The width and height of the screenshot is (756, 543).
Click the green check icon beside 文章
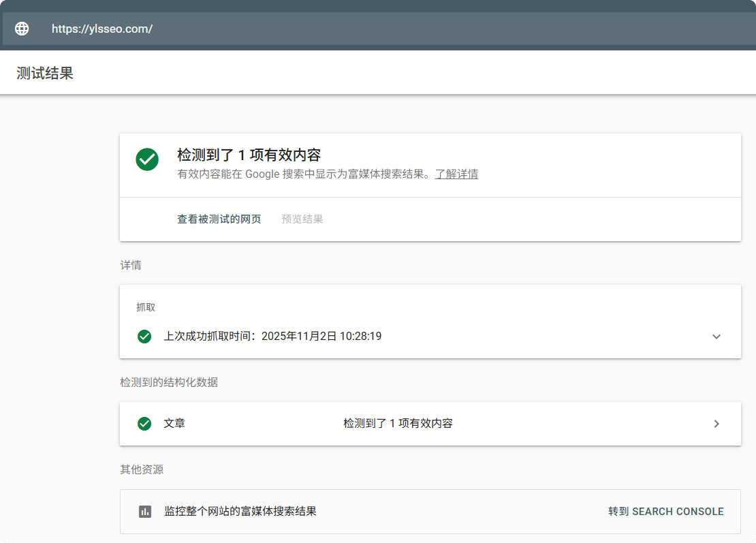(144, 423)
